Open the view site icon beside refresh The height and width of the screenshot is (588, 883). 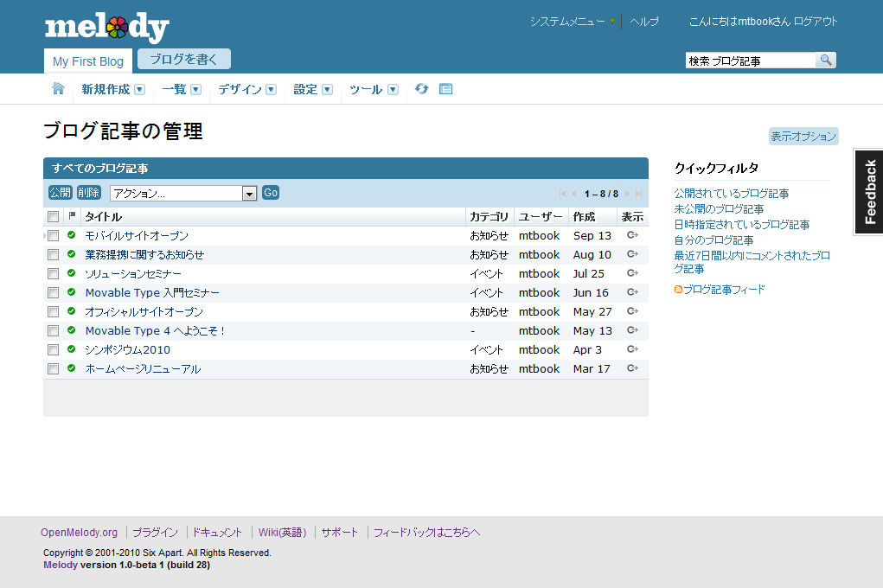(446, 89)
